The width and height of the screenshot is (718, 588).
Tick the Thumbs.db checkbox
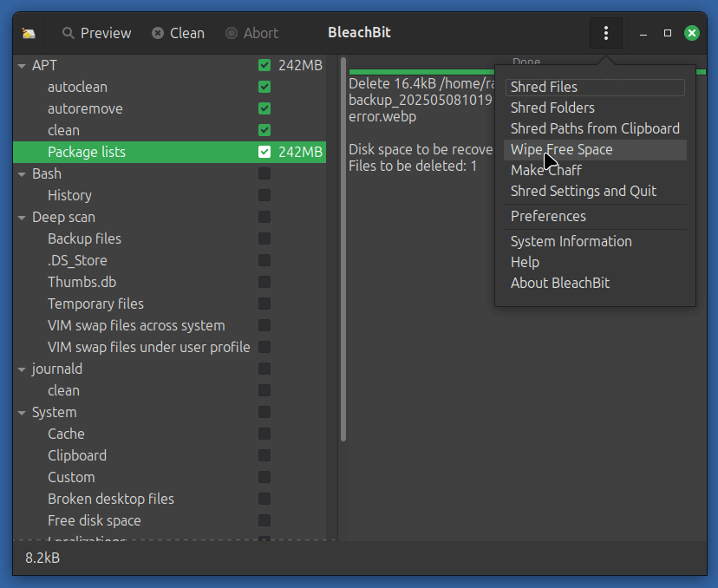coord(264,282)
